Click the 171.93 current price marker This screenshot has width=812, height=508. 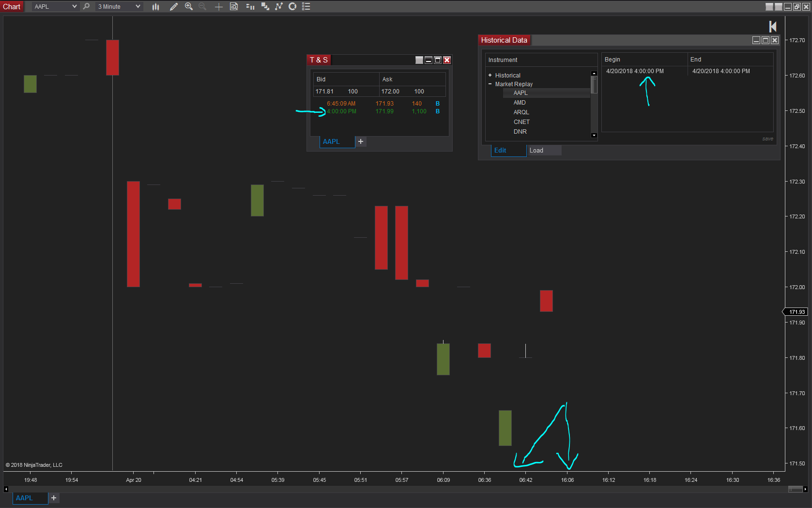pos(796,312)
